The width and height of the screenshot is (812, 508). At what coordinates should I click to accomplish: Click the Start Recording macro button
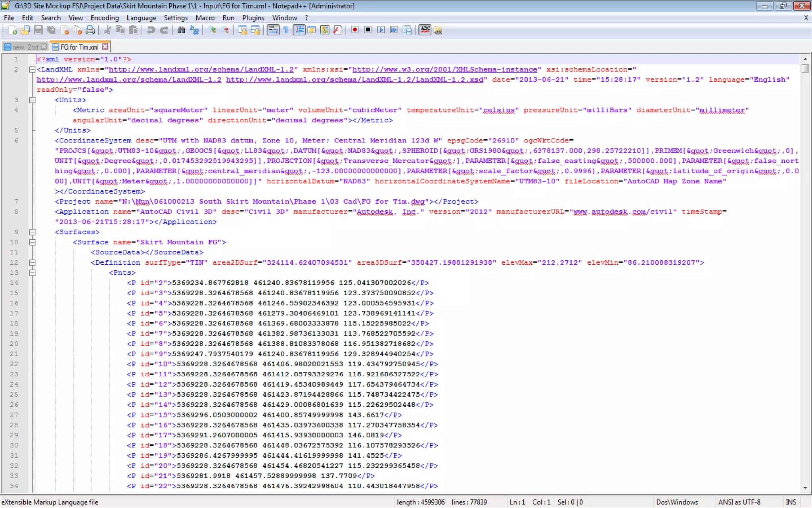[355, 30]
